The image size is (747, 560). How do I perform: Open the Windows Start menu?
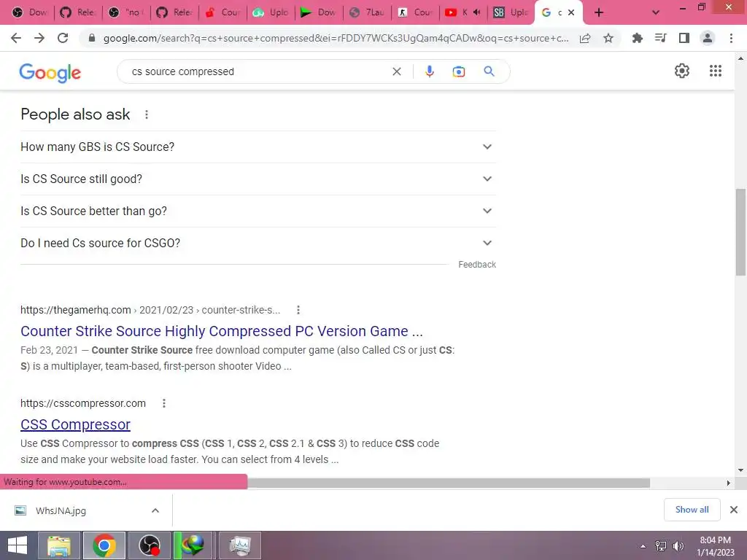pyautogui.click(x=18, y=545)
